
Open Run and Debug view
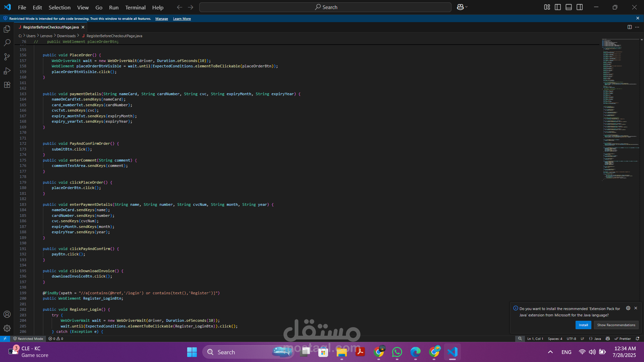(x=7, y=71)
